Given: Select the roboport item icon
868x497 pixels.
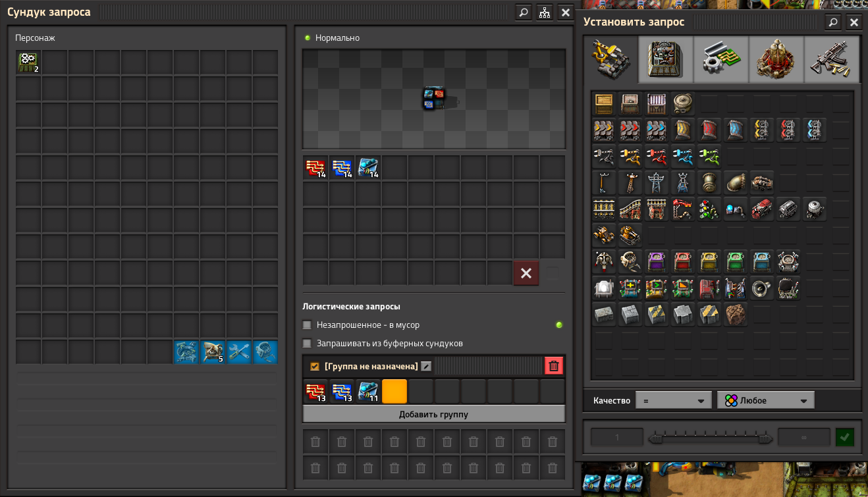Looking at the screenshot, I should coord(788,261).
